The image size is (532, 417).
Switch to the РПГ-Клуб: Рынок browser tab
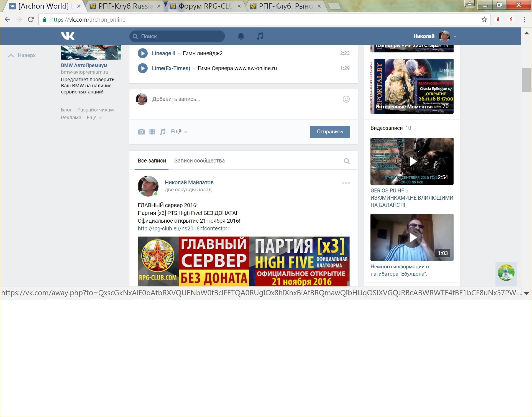(285, 6)
